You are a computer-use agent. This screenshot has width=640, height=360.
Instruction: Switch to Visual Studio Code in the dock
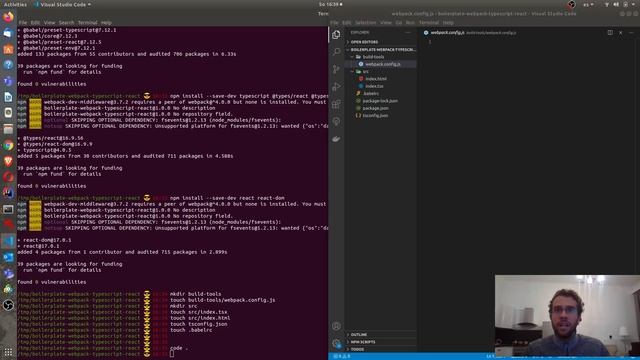[x=8, y=241]
